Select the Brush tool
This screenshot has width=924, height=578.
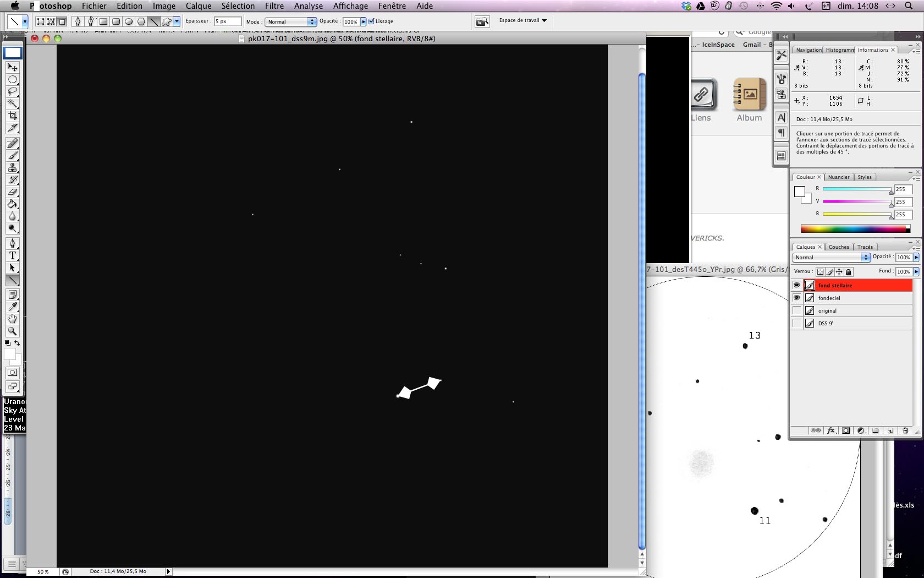pos(12,155)
